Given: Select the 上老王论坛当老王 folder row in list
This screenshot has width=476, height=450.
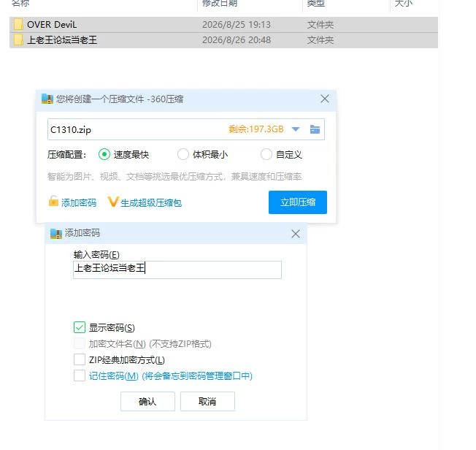Looking at the screenshot, I should coord(223,40).
